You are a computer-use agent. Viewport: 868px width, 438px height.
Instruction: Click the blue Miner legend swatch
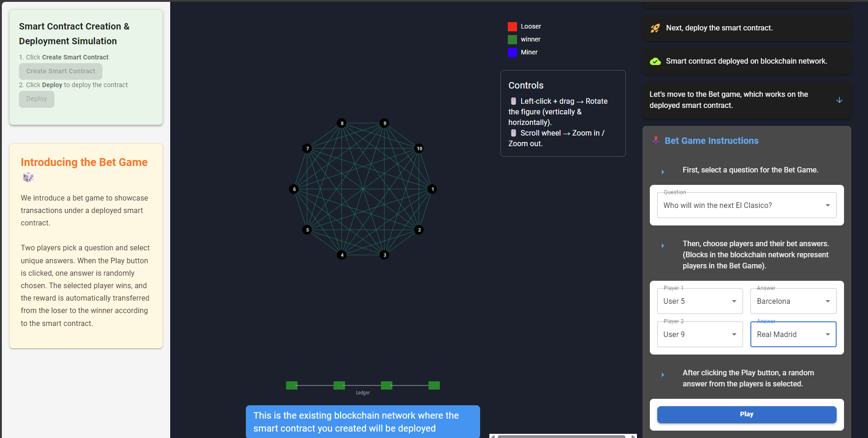pyautogui.click(x=512, y=53)
